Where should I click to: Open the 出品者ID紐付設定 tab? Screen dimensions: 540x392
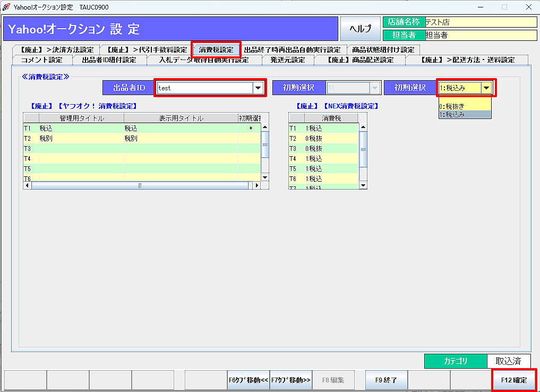(109, 59)
